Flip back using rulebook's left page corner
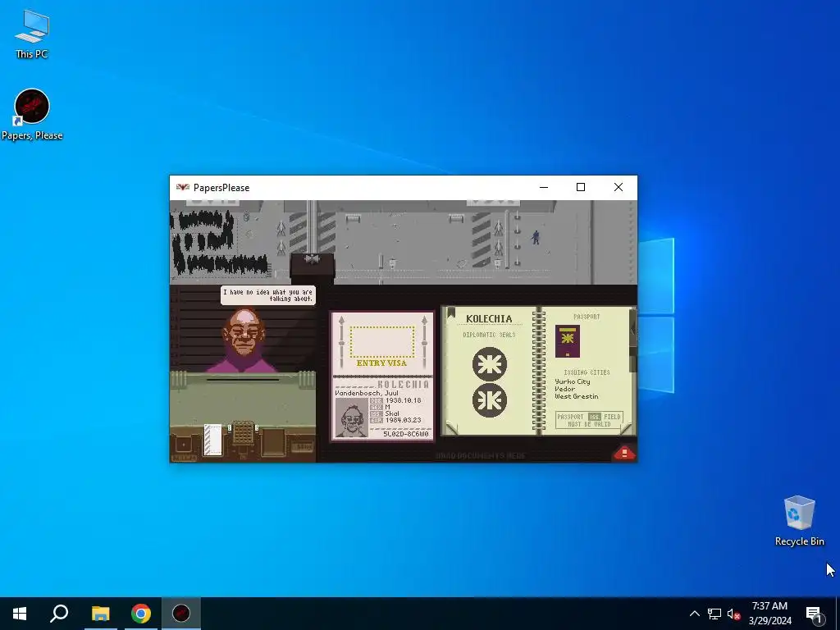The width and height of the screenshot is (840, 630). pyautogui.click(x=452, y=428)
